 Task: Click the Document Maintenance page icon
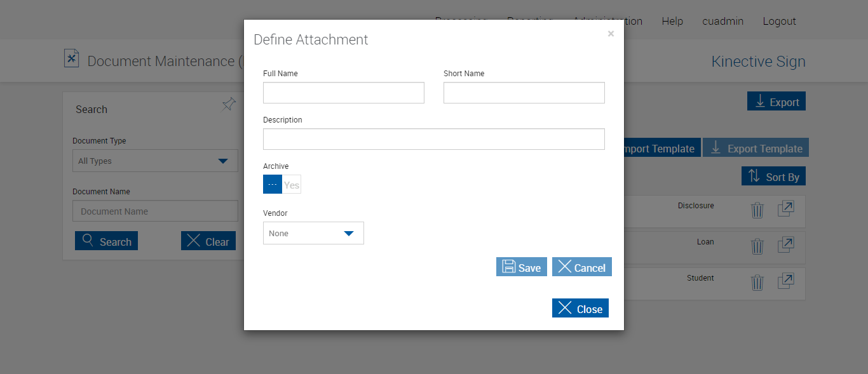(72, 59)
